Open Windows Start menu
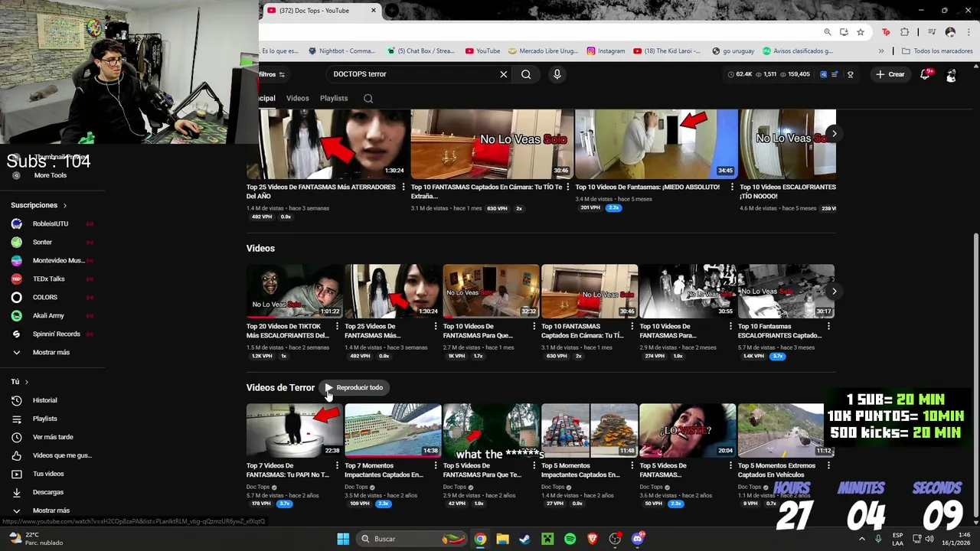Screen dimensions: 980x551 343,539
